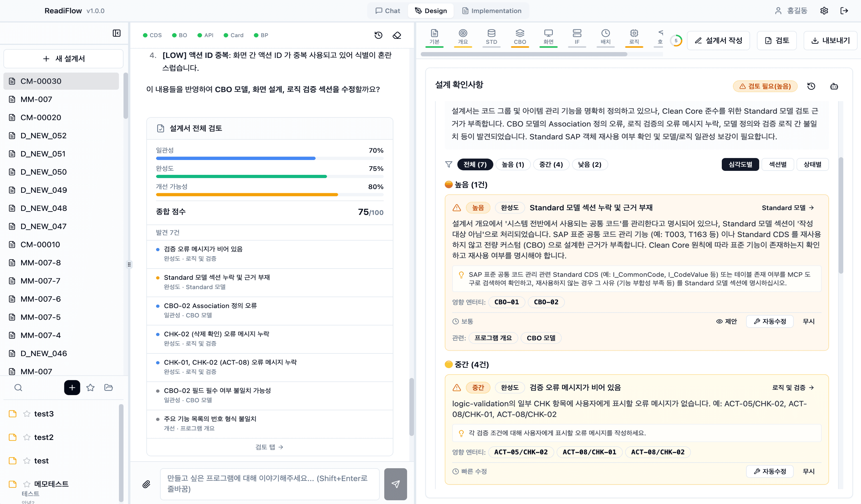Open the robot icon in 설계 확인사항

pos(834,86)
